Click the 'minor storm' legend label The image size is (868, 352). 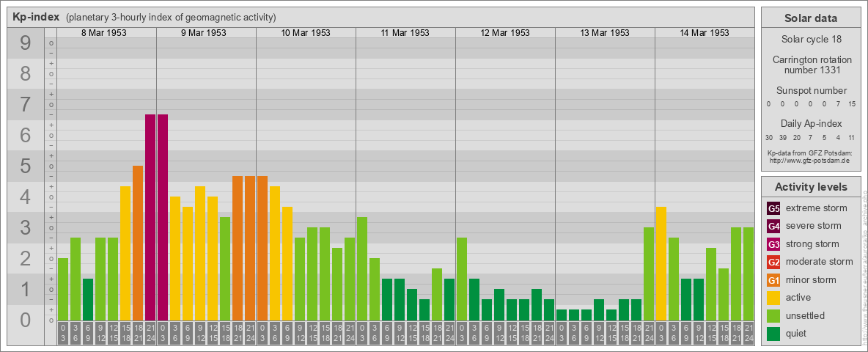(x=811, y=279)
